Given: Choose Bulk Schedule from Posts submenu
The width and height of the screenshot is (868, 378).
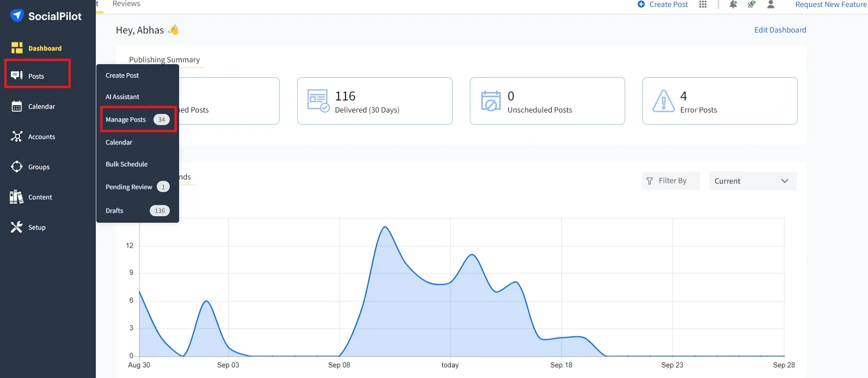Looking at the screenshot, I should tap(127, 164).
